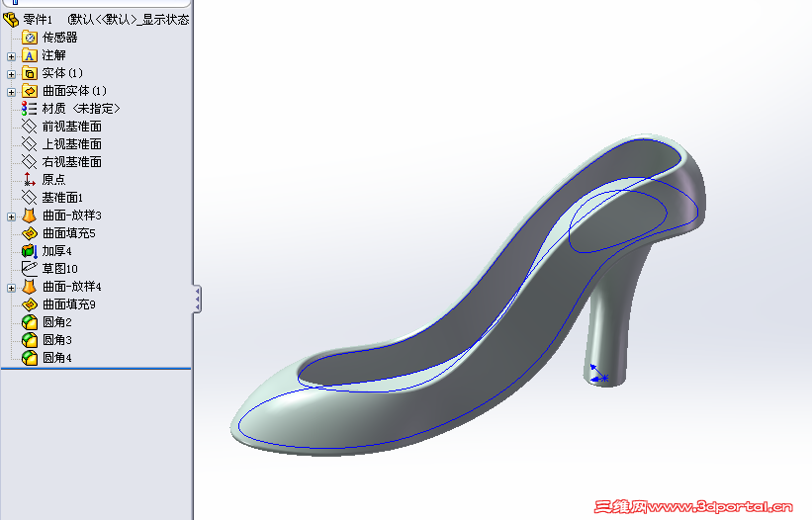This screenshot has width=812, height=520.
Task: Select the 加厚4 label
Action: (x=57, y=251)
